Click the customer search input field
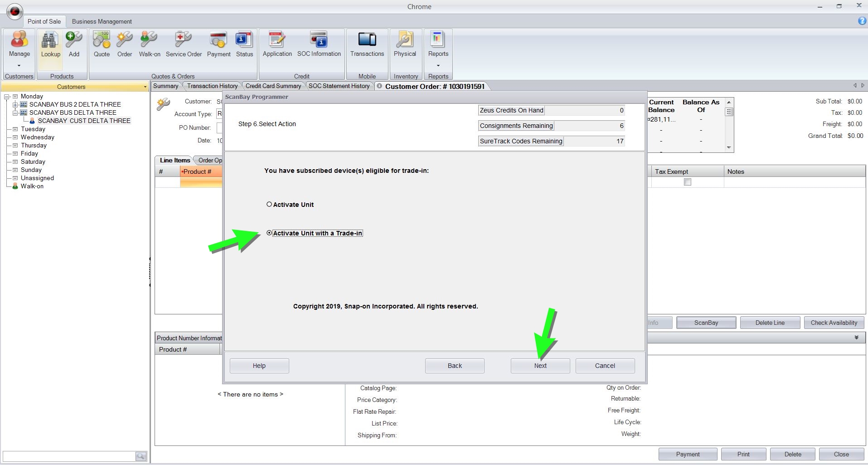The height and width of the screenshot is (465, 868). click(69, 456)
